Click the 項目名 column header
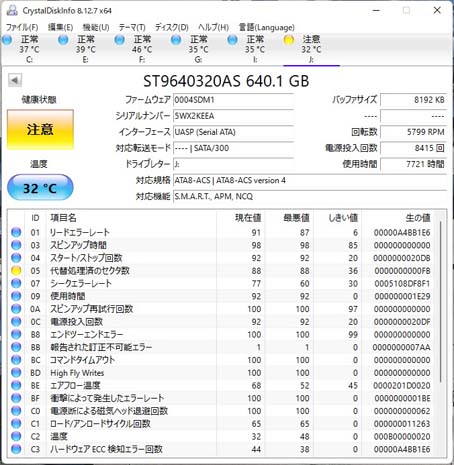This screenshot has width=454, height=465. [131, 218]
